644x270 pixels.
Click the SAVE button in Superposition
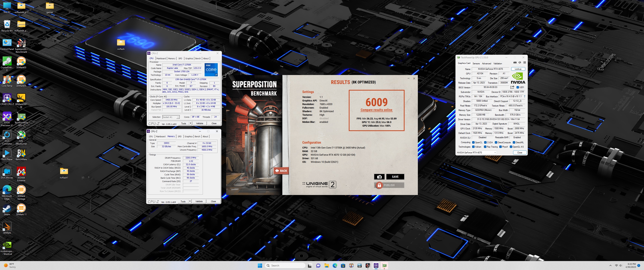pyautogui.click(x=395, y=177)
